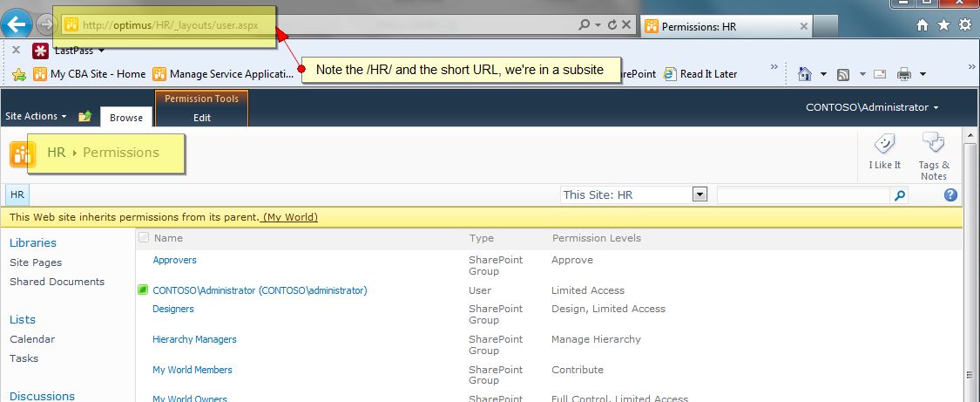Click the LastPass toolbar icon
The width and height of the screenshot is (980, 402).
point(40,51)
